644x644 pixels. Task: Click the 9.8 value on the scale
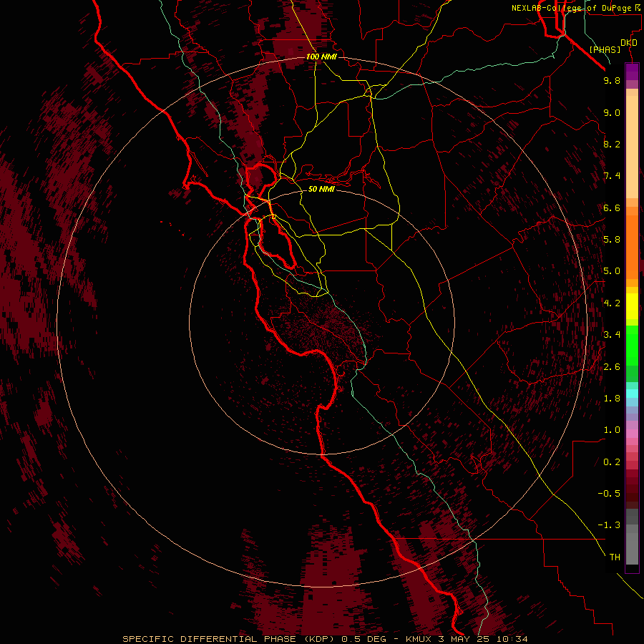(612, 80)
